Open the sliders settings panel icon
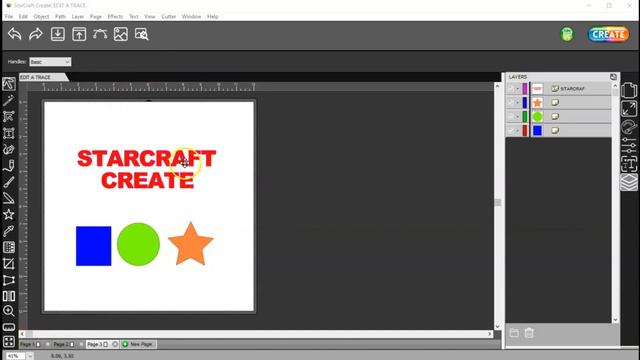This screenshot has width=640, height=360. point(629,145)
